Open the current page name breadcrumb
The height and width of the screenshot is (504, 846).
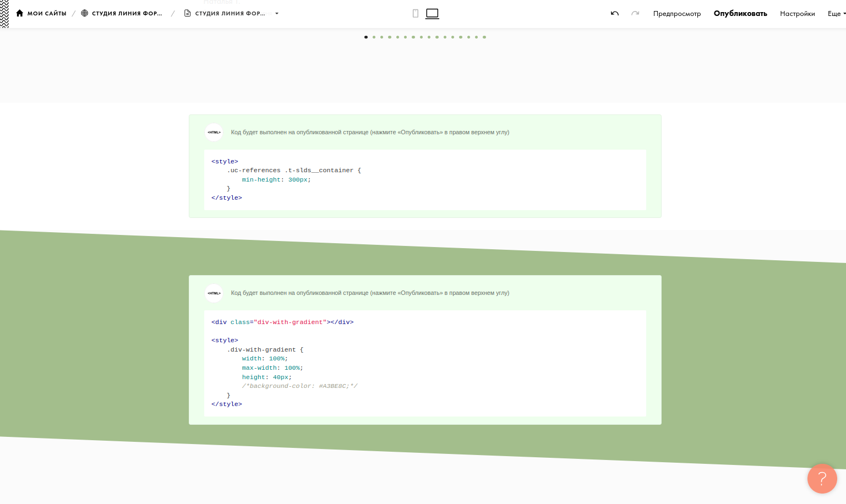pos(230,13)
